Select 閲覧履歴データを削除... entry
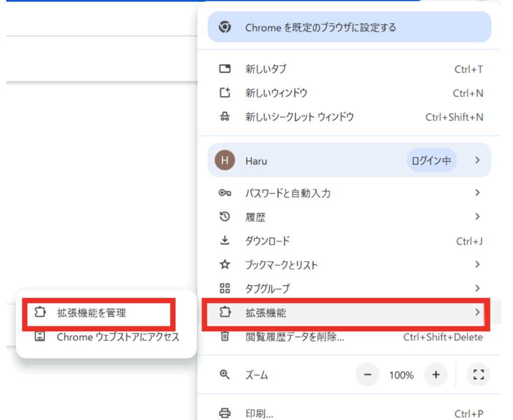 point(349,337)
